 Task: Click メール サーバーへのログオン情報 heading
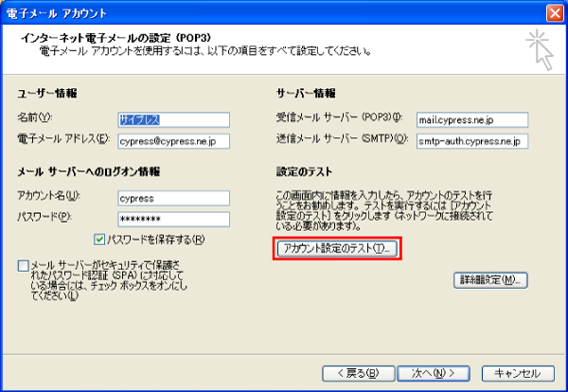pos(89,171)
